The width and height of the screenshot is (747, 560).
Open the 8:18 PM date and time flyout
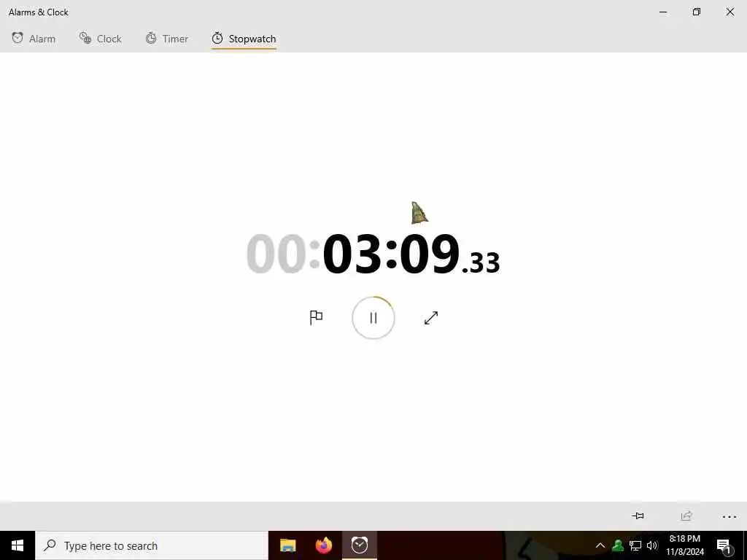coord(685,545)
